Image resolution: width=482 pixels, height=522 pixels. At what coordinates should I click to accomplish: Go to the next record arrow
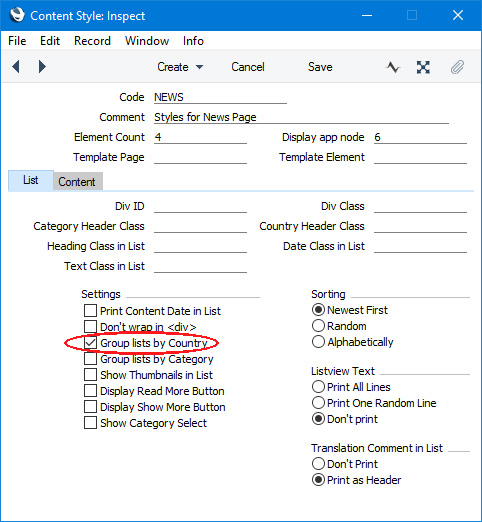(x=42, y=67)
